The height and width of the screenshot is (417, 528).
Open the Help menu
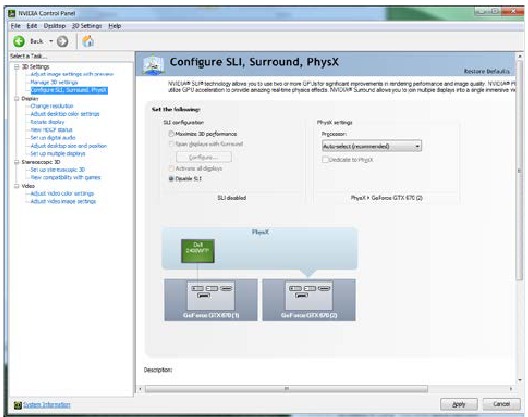coord(114,26)
